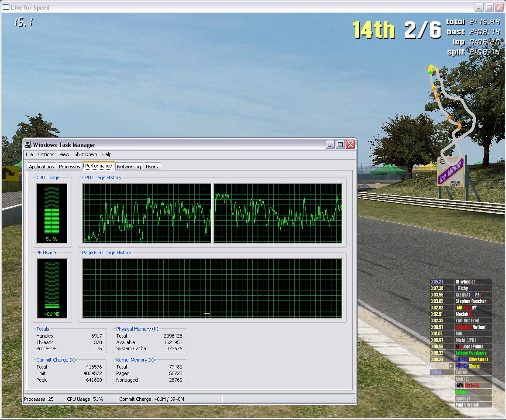Screen dimensions: 506x420
Task: Click Kernel Memory Paged 50720
Action: point(176,373)
